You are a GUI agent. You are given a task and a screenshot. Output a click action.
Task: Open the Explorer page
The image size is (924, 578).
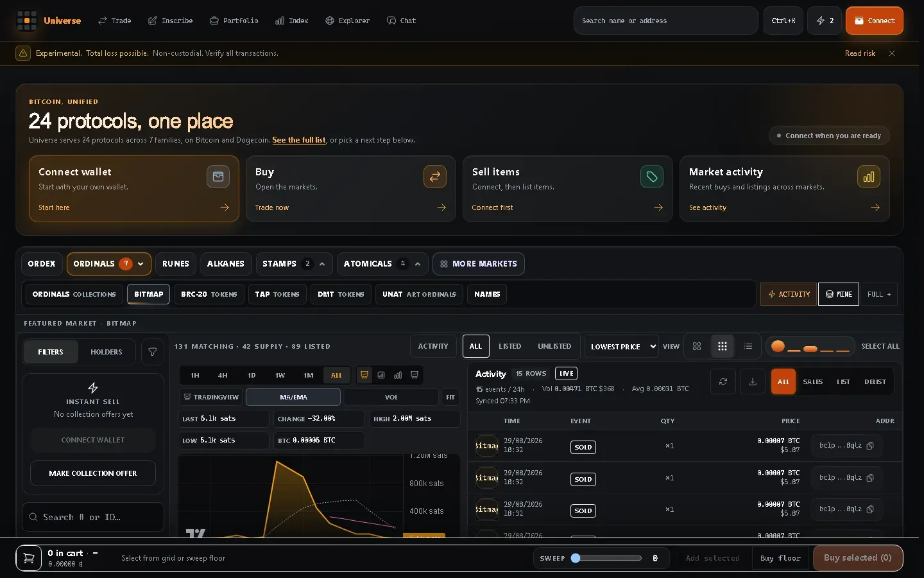pyautogui.click(x=347, y=21)
